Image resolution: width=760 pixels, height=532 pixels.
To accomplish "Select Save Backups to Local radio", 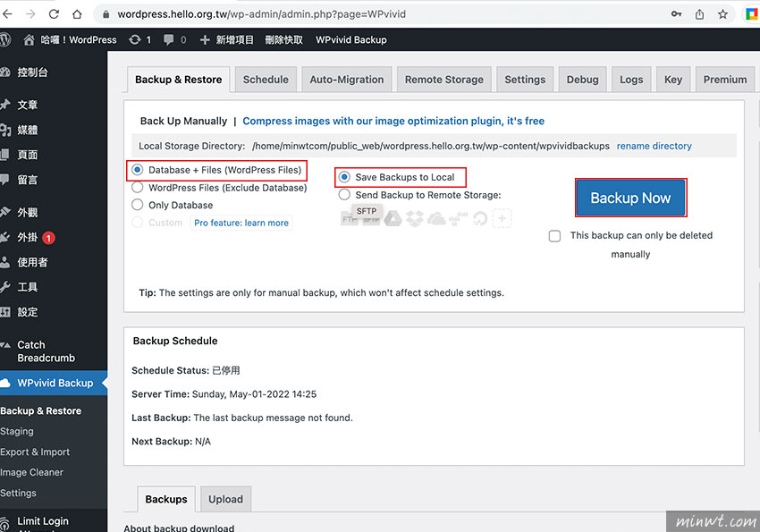I will pos(344,177).
